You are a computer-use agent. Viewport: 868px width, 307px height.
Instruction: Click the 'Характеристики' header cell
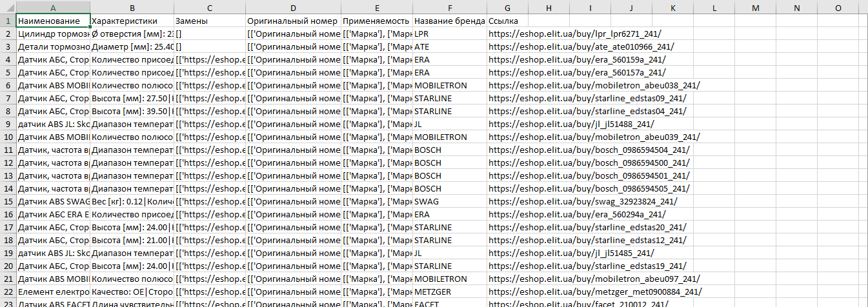pos(132,21)
